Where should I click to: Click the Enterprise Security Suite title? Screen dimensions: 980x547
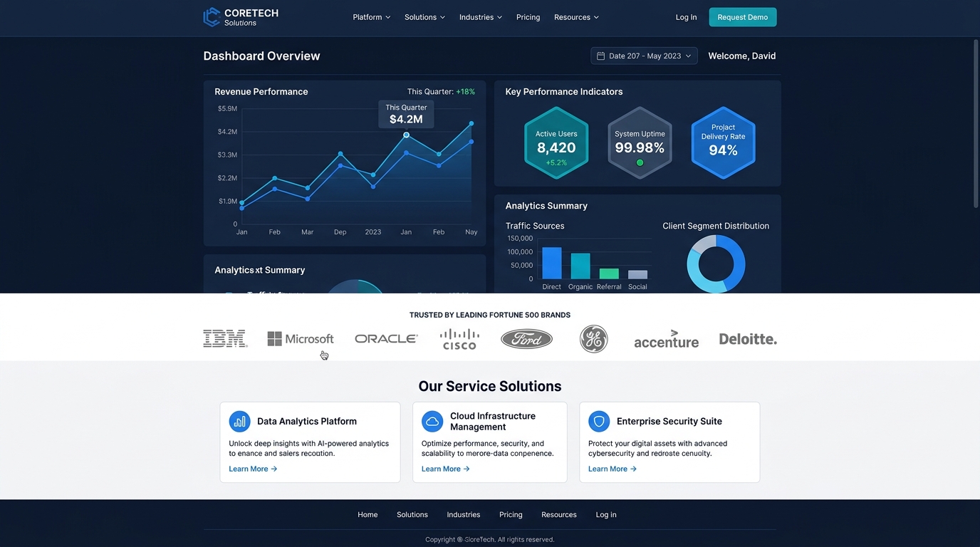coord(669,422)
